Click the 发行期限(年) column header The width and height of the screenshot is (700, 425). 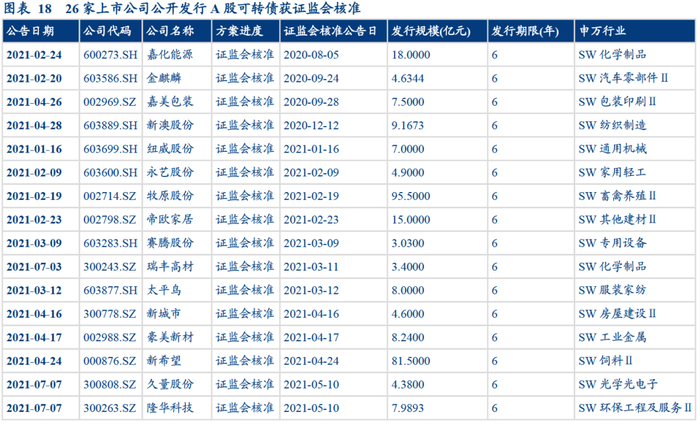(x=525, y=31)
